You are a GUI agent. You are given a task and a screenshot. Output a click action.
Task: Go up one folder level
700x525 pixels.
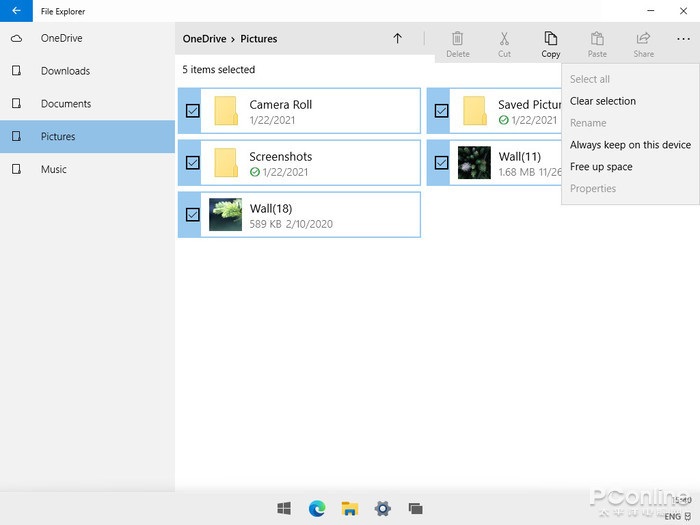(x=397, y=39)
